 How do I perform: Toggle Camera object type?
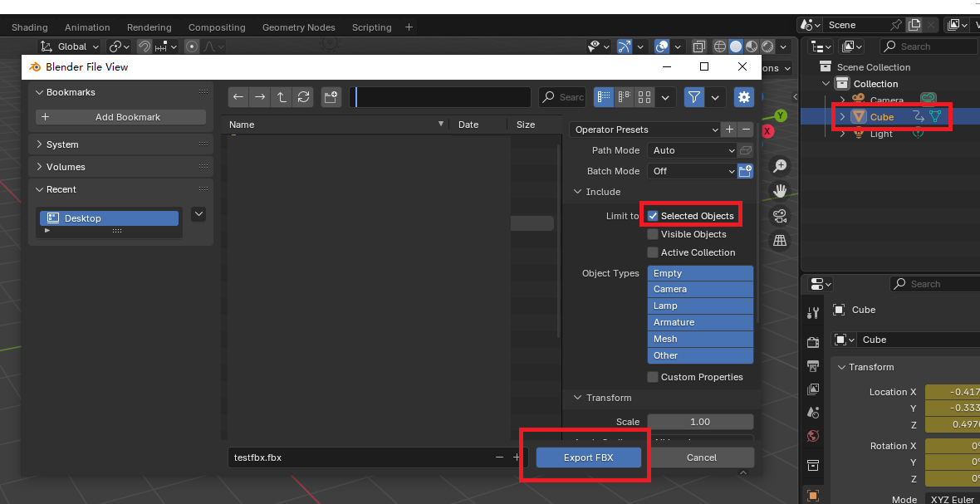tap(700, 289)
